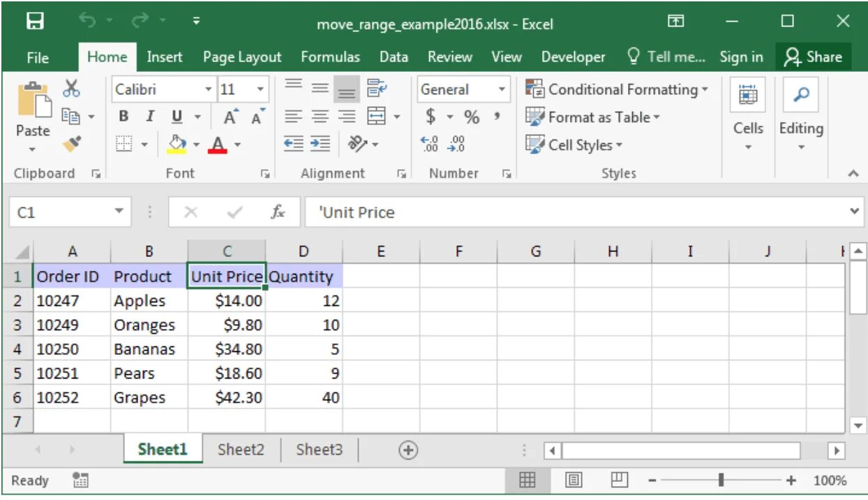Collapse the ribbon
Image resolution: width=868 pixels, height=500 pixels.
click(853, 173)
